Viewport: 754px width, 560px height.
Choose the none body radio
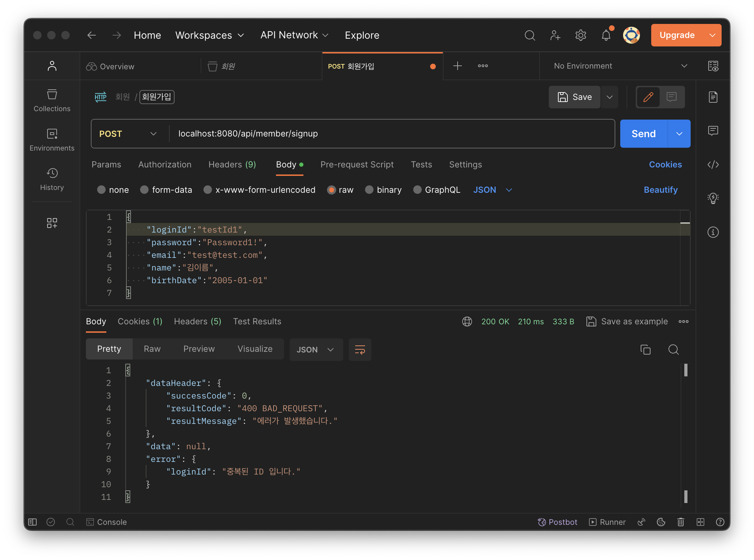coord(101,190)
